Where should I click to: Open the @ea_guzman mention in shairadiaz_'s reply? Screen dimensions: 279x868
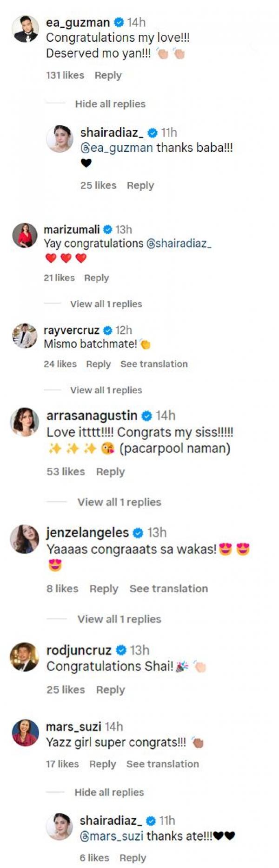[x=117, y=148]
